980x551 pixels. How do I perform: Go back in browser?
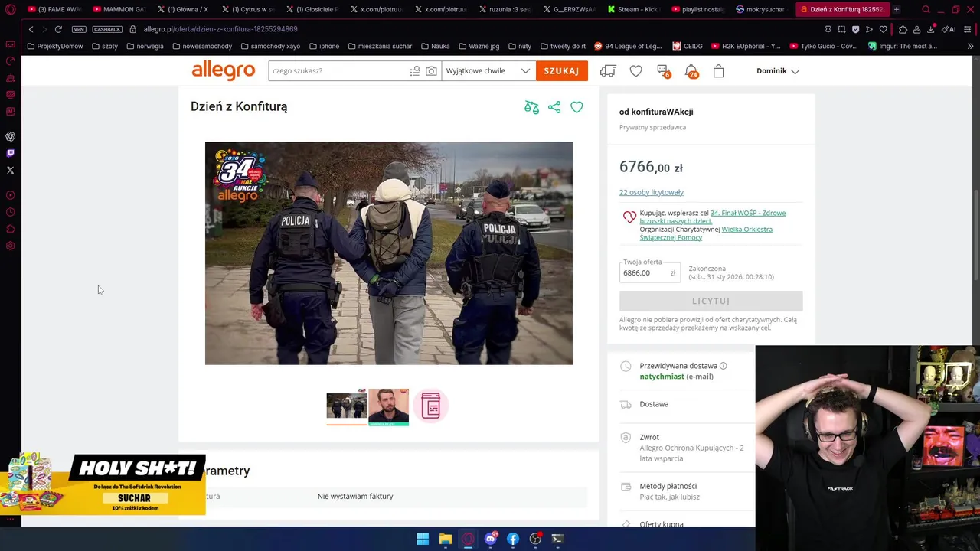pos(31,29)
